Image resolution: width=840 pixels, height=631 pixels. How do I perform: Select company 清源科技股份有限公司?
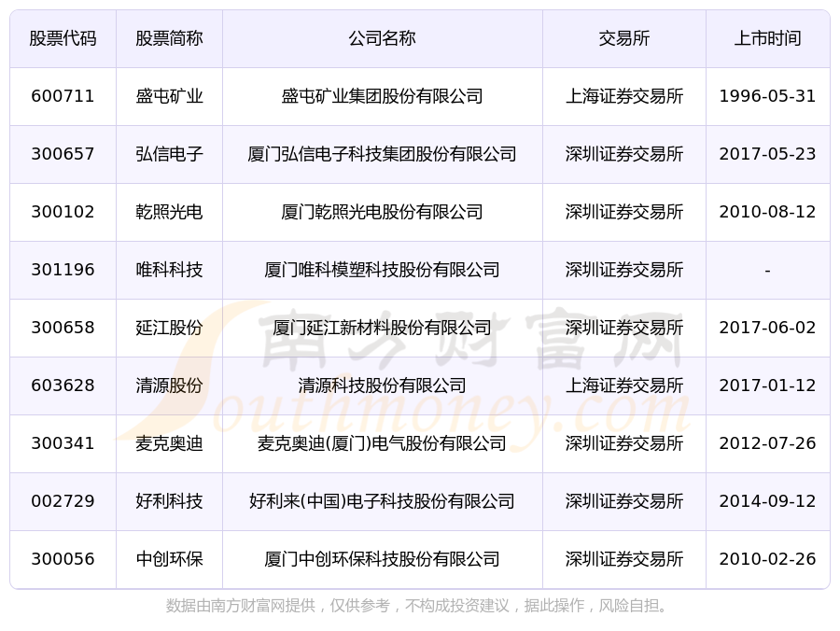click(383, 386)
